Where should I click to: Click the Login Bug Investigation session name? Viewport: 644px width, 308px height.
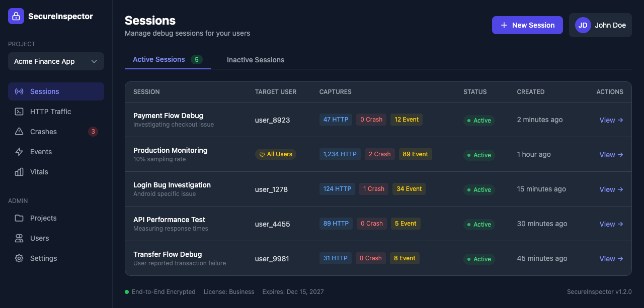pos(172,185)
